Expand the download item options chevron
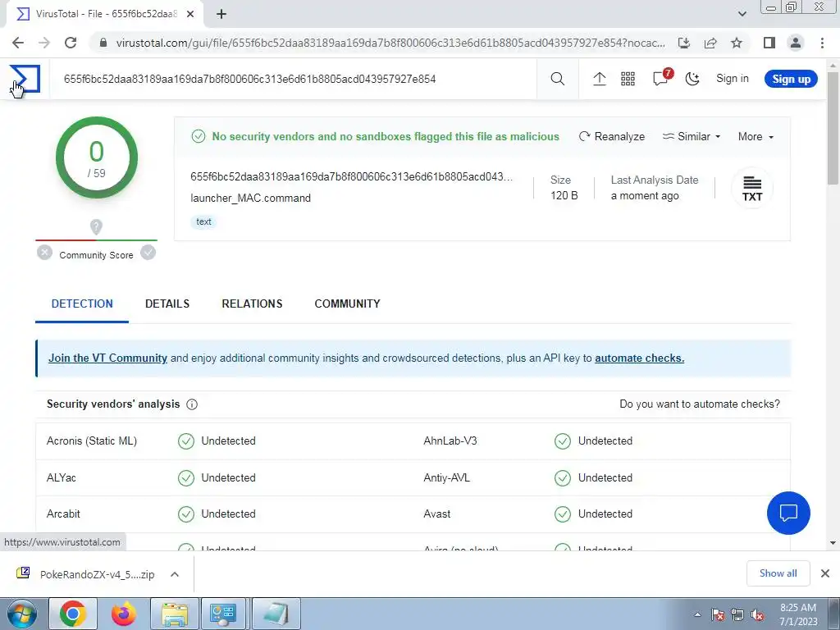This screenshot has width=840, height=630. (175, 573)
